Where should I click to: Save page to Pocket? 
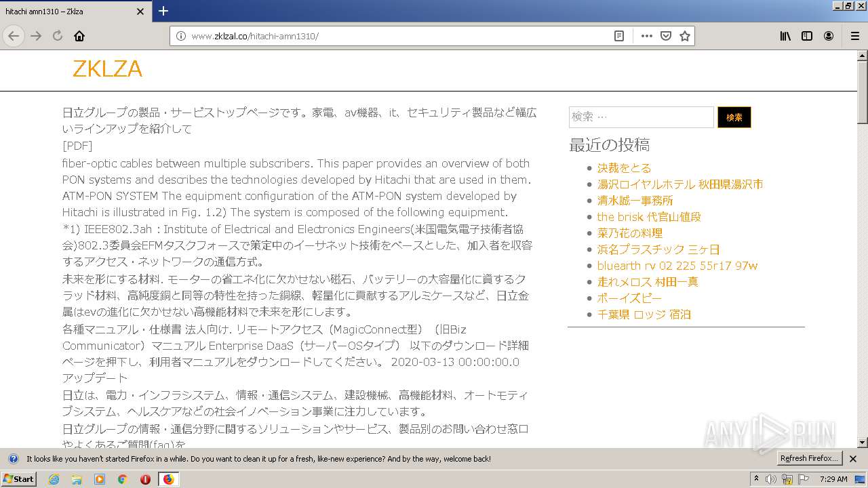click(666, 36)
